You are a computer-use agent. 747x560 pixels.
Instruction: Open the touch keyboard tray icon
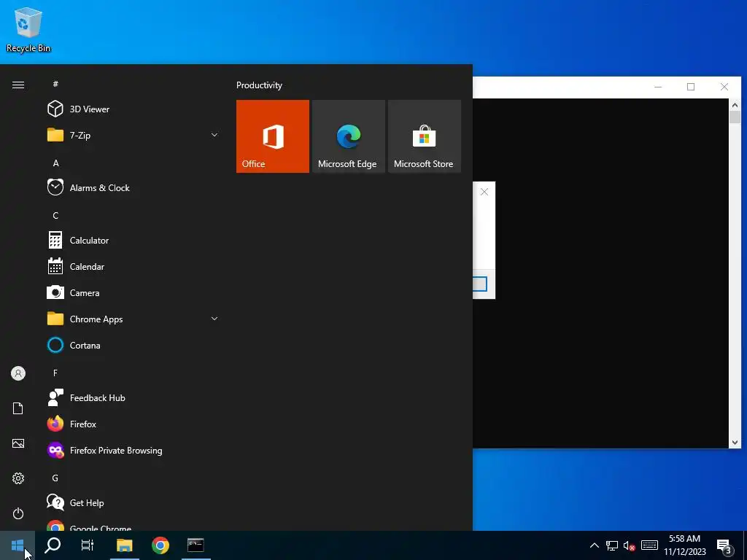pos(649,545)
